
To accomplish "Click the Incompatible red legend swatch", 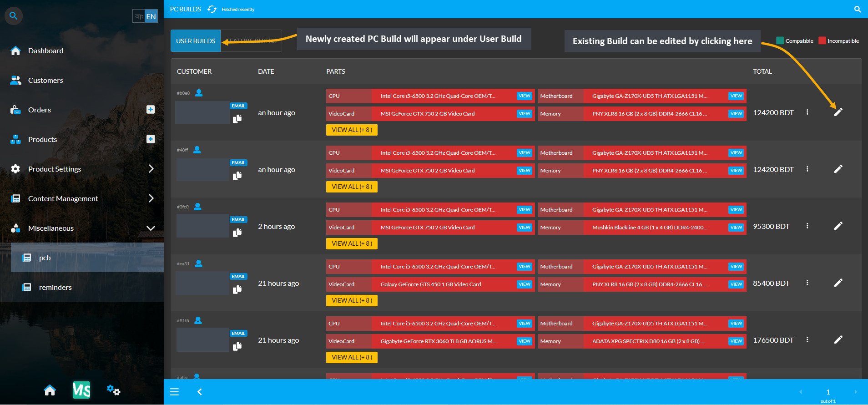I will 822,40.
